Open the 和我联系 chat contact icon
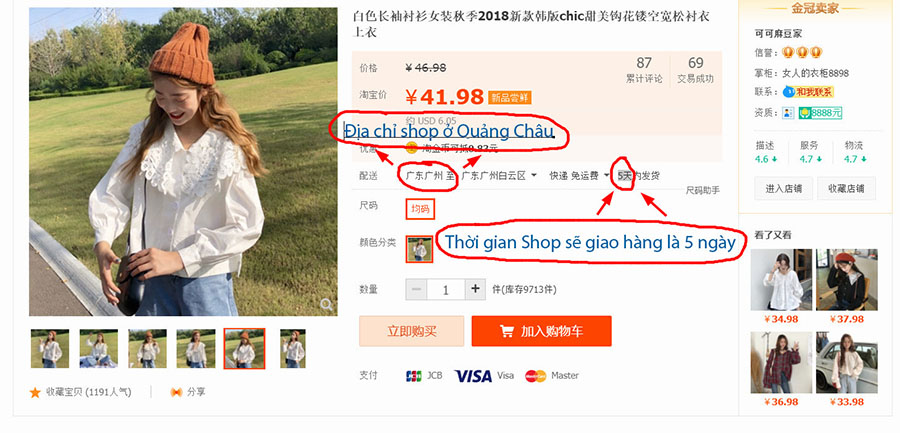 coord(788,92)
